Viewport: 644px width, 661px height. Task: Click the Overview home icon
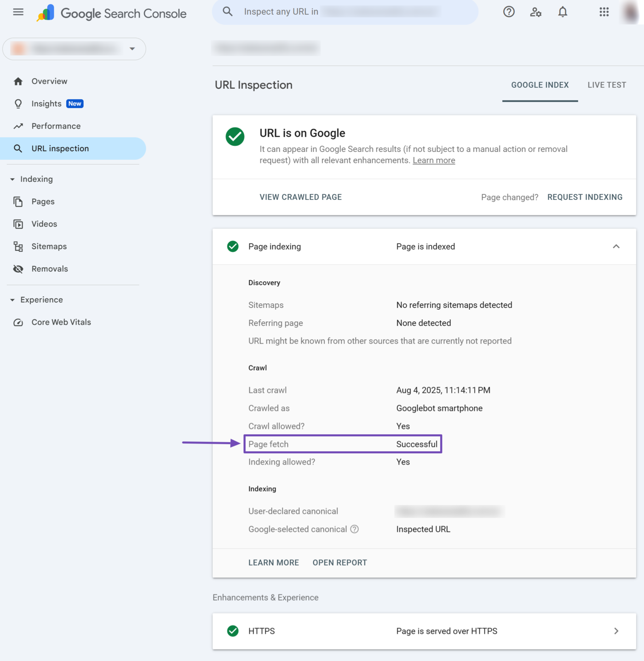point(18,81)
